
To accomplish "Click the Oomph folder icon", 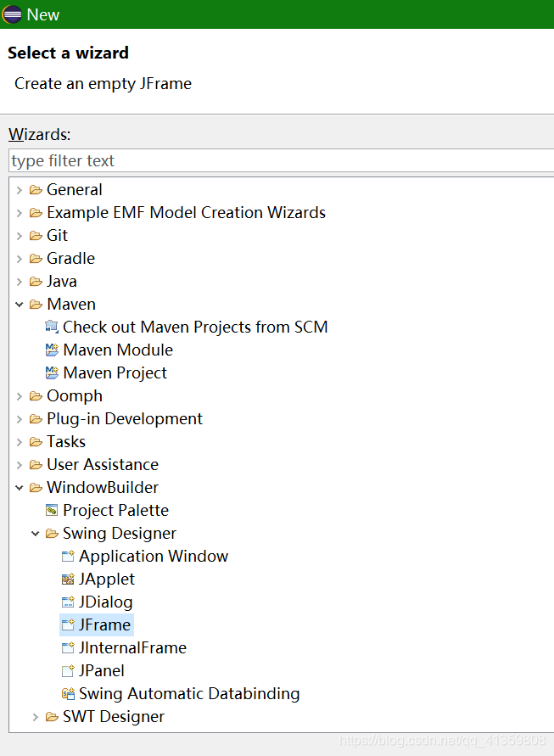I will [x=36, y=396].
